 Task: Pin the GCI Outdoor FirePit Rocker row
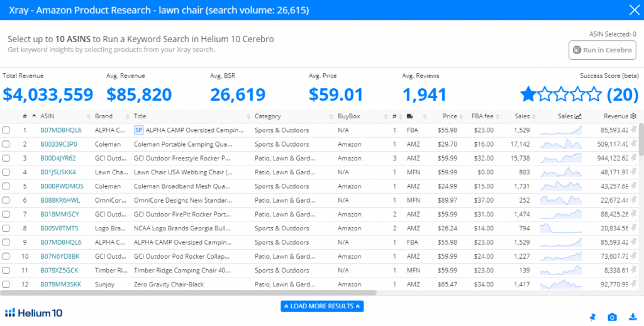[x=633, y=214]
